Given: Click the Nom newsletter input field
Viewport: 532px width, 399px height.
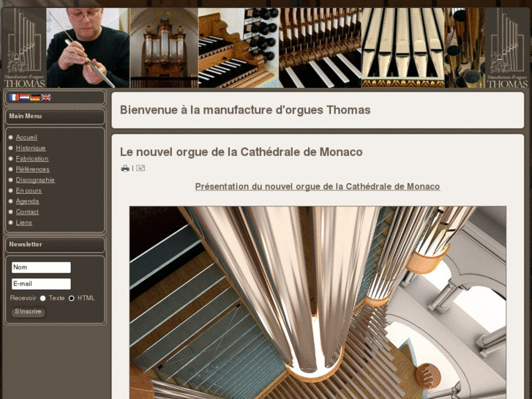Looking at the screenshot, I should tap(41, 267).
